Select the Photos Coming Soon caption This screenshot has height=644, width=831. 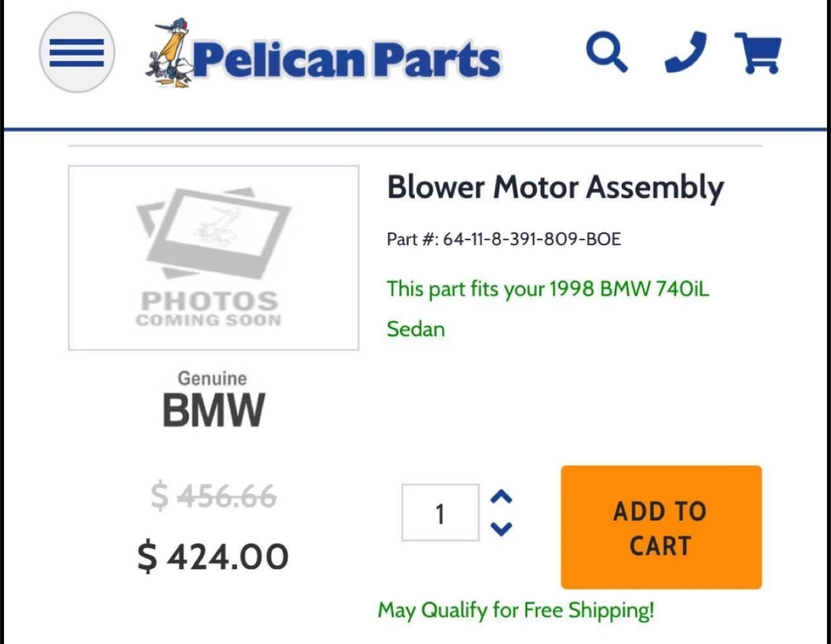click(209, 309)
